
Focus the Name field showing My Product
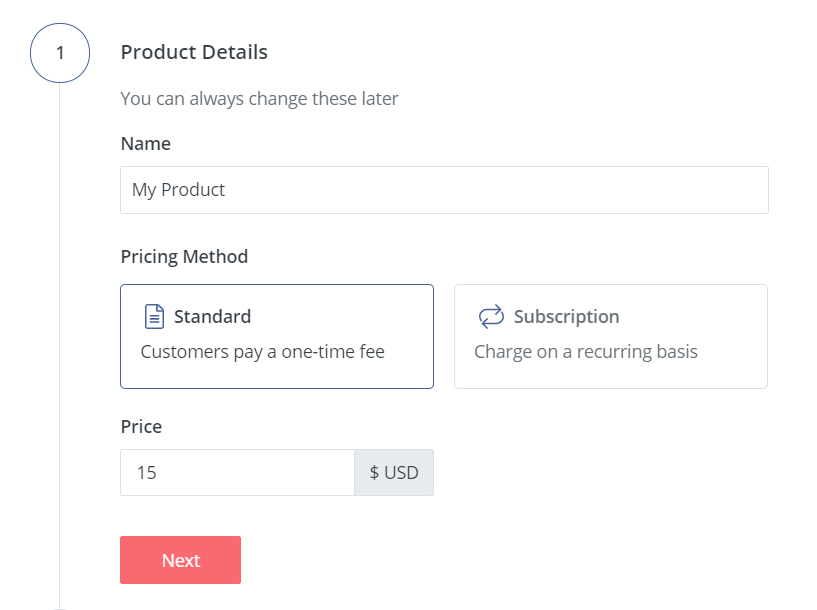(444, 190)
